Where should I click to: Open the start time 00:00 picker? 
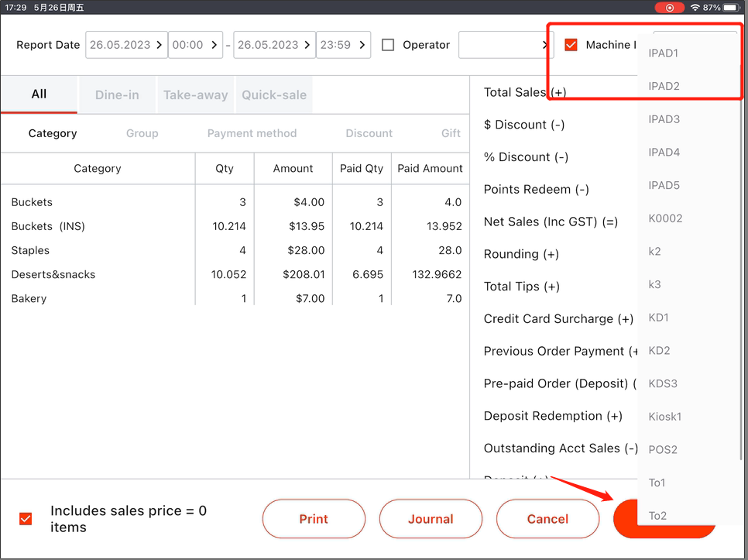194,45
